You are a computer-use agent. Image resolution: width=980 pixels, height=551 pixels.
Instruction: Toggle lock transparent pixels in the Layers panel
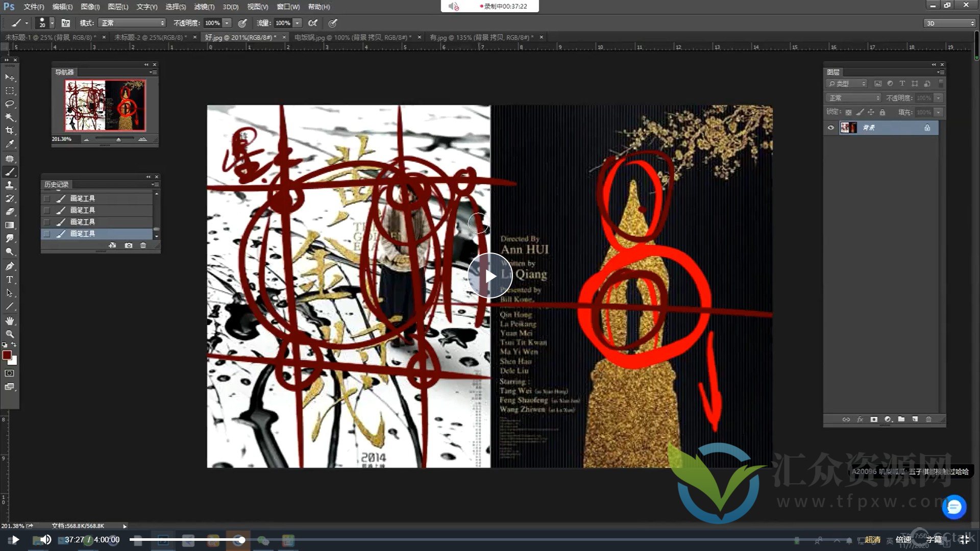tap(847, 112)
